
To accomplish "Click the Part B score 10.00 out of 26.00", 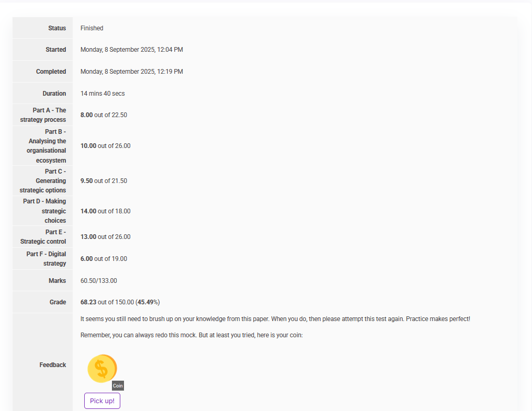I will [105, 146].
